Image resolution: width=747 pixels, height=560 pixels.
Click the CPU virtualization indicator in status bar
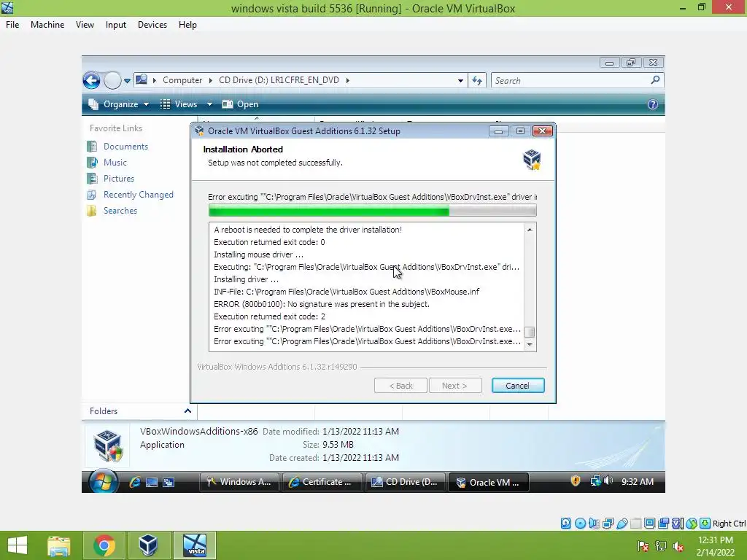(x=678, y=524)
